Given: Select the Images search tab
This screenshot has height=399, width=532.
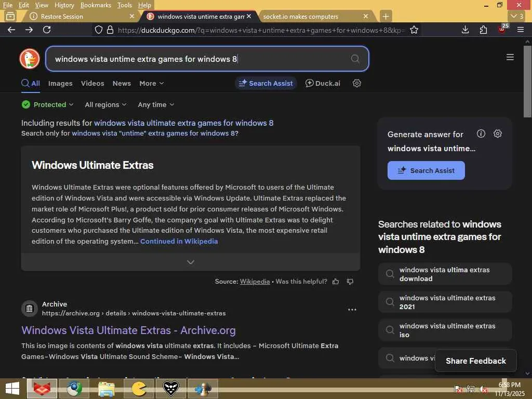Looking at the screenshot, I should click(x=60, y=83).
